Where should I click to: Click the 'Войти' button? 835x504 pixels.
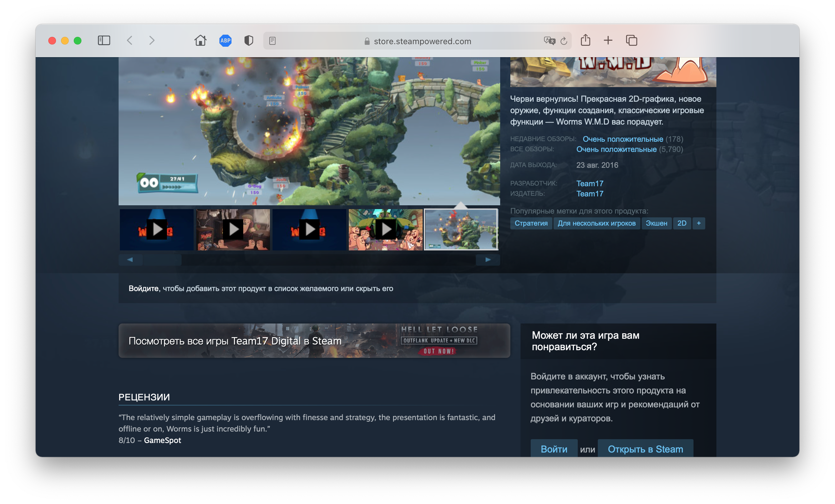click(554, 449)
